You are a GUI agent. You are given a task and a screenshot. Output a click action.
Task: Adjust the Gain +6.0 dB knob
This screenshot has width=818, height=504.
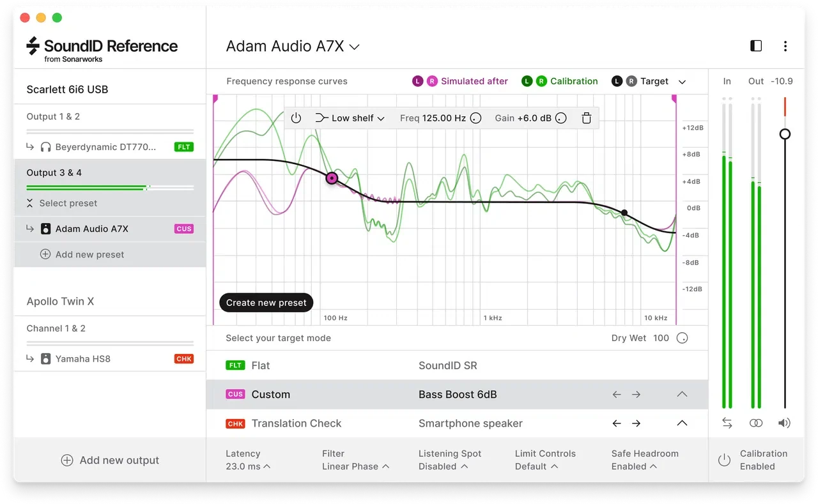click(x=560, y=118)
